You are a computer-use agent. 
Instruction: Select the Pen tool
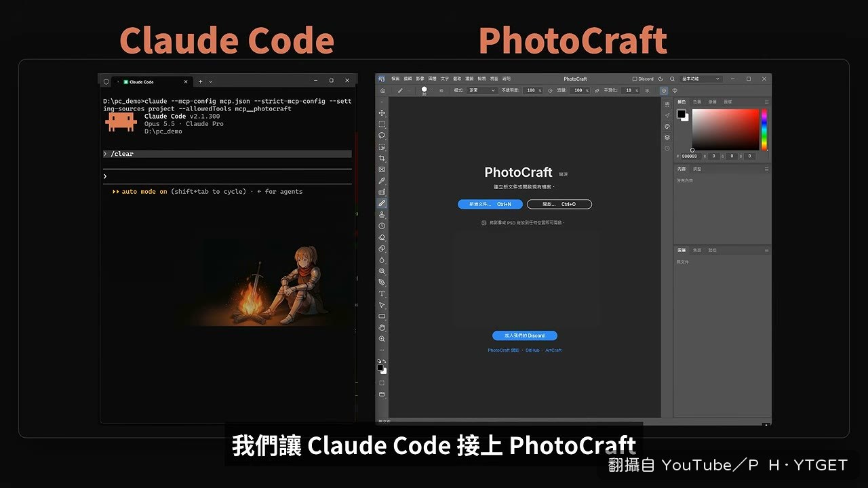[x=382, y=282]
